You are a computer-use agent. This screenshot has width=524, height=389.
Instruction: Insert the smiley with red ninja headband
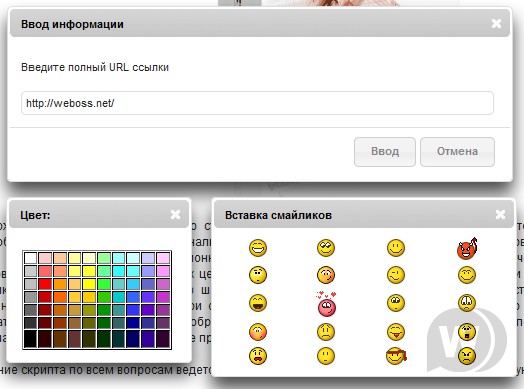point(396,356)
